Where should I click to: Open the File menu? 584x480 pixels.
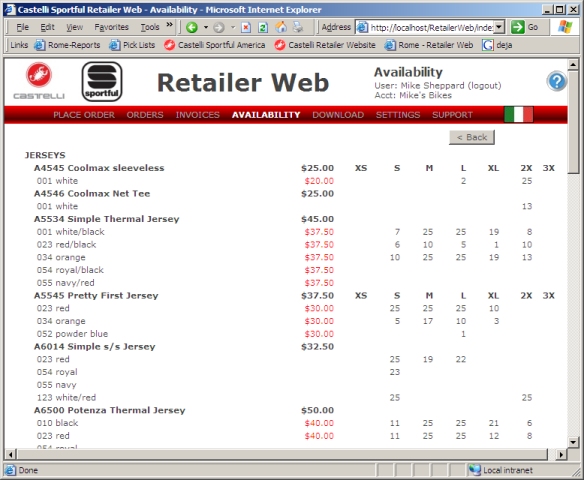pyautogui.click(x=22, y=27)
